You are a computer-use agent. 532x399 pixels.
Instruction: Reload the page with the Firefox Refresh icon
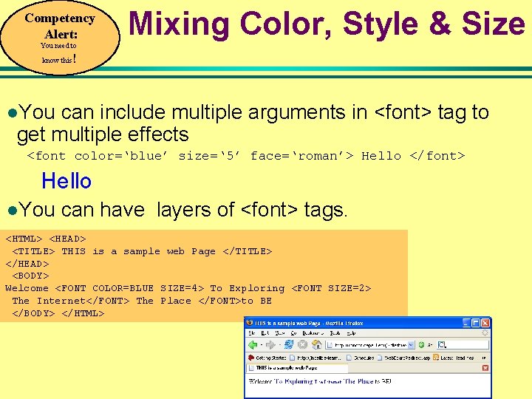pyautogui.click(x=289, y=345)
